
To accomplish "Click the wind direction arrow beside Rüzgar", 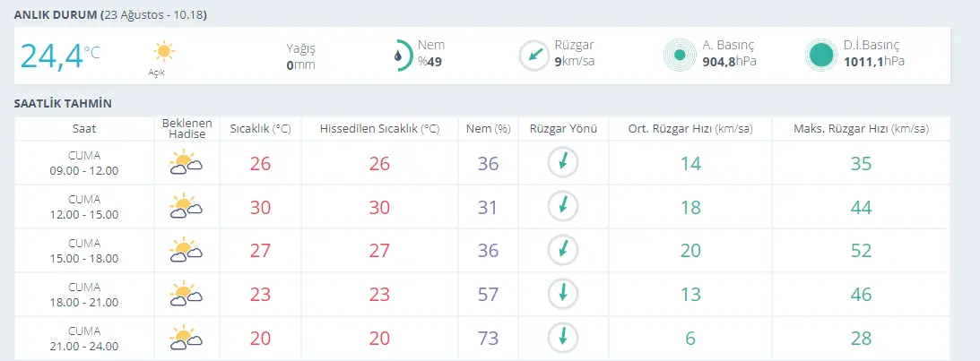I will click(534, 56).
